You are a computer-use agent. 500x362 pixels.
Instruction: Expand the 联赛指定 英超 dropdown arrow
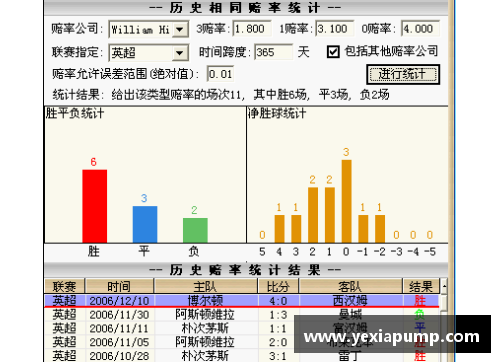click(180, 53)
